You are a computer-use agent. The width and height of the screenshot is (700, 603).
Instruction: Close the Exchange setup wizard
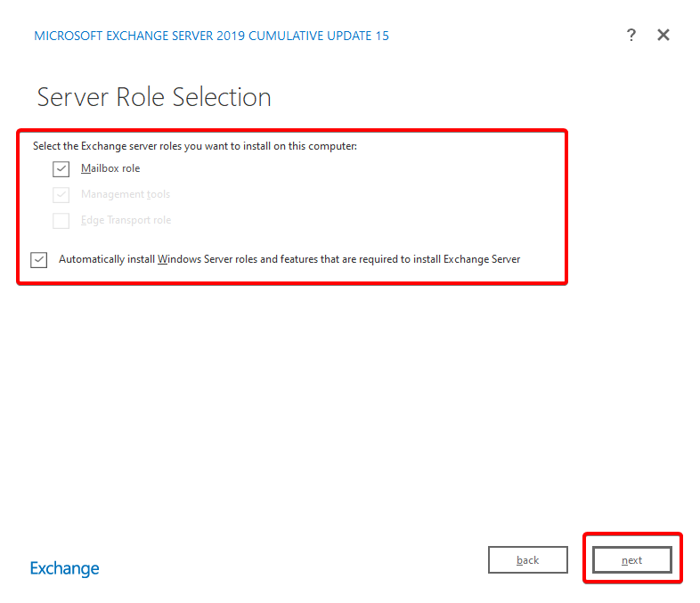click(x=663, y=36)
